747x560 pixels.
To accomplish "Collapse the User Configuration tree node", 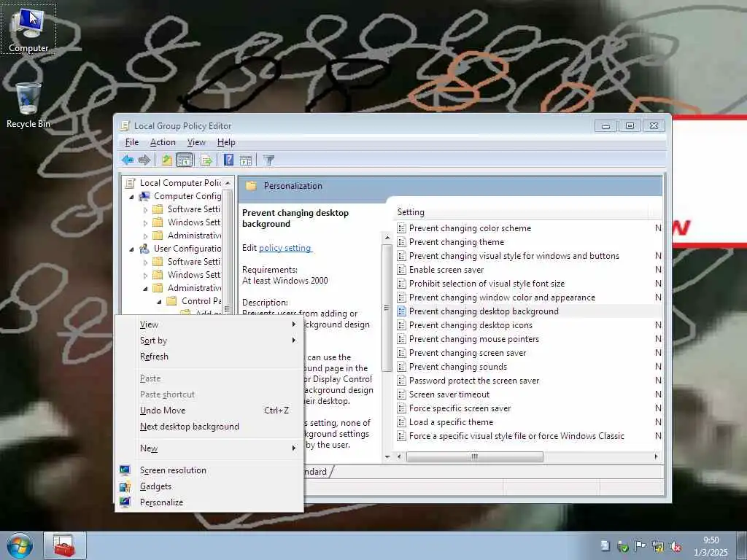I will pyautogui.click(x=132, y=249).
